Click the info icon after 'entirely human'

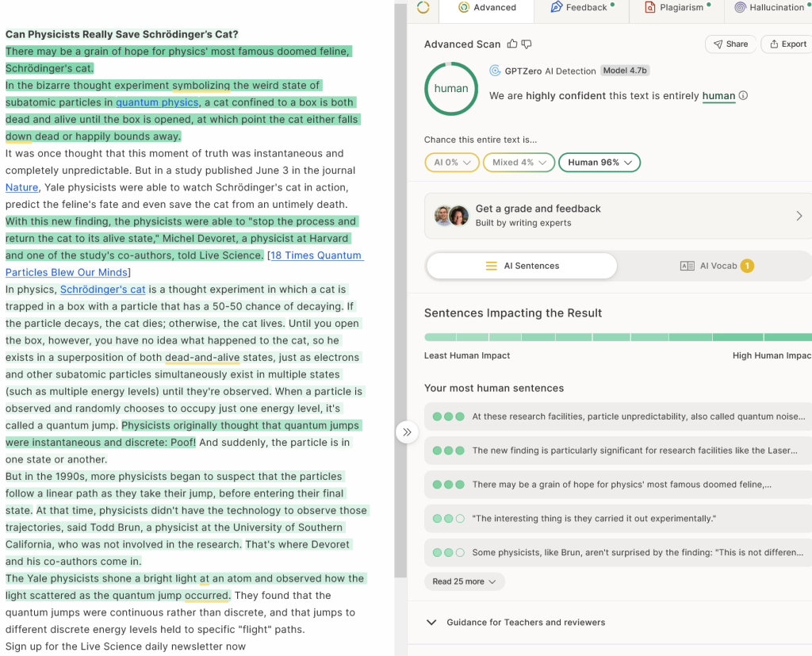(x=743, y=95)
